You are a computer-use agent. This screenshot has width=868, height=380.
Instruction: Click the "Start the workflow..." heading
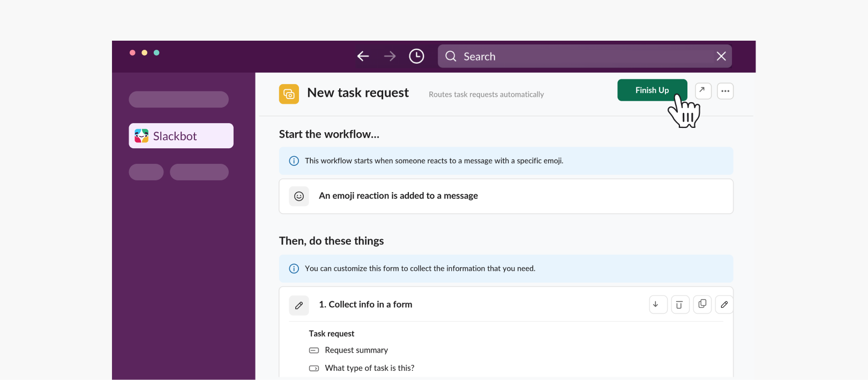click(329, 134)
